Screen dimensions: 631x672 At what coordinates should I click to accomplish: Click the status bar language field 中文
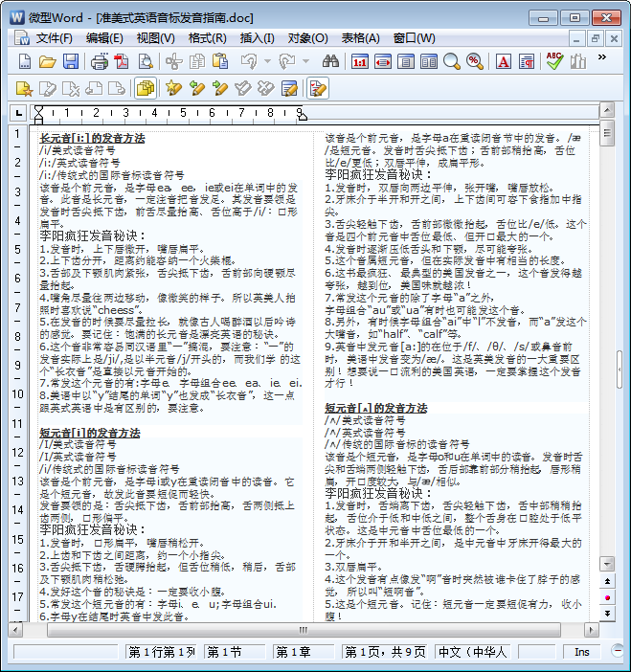click(473, 652)
